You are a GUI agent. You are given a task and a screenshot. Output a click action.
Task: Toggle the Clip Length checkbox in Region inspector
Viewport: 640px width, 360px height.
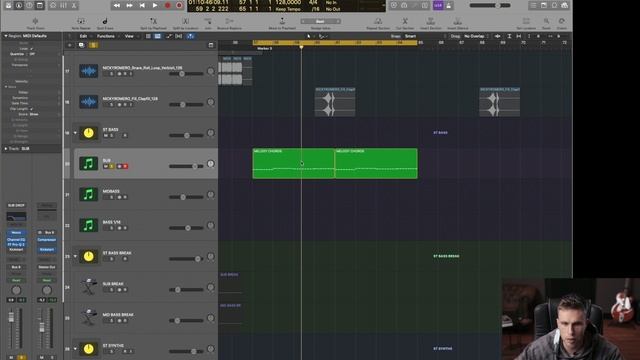coord(32,109)
